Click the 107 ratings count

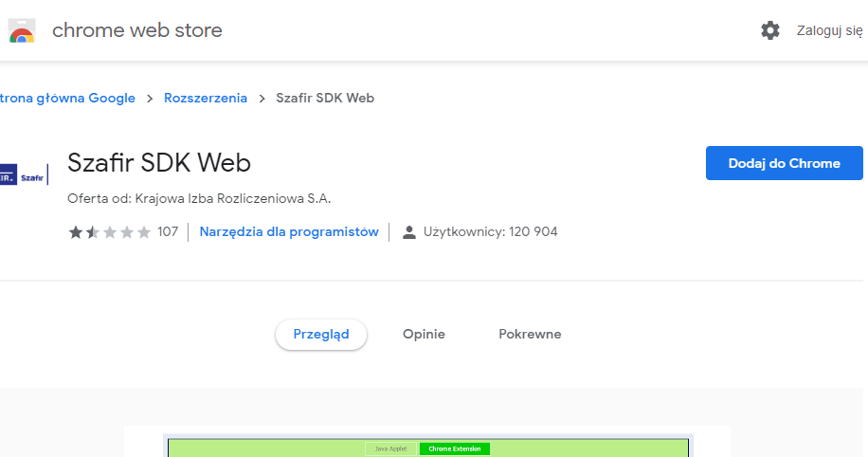(x=168, y=231)
